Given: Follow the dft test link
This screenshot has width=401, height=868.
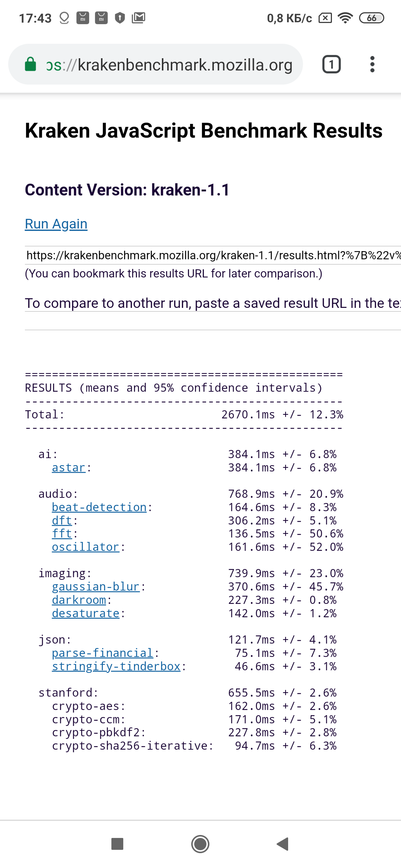Looking at the screenshot, I should [62, 520].
